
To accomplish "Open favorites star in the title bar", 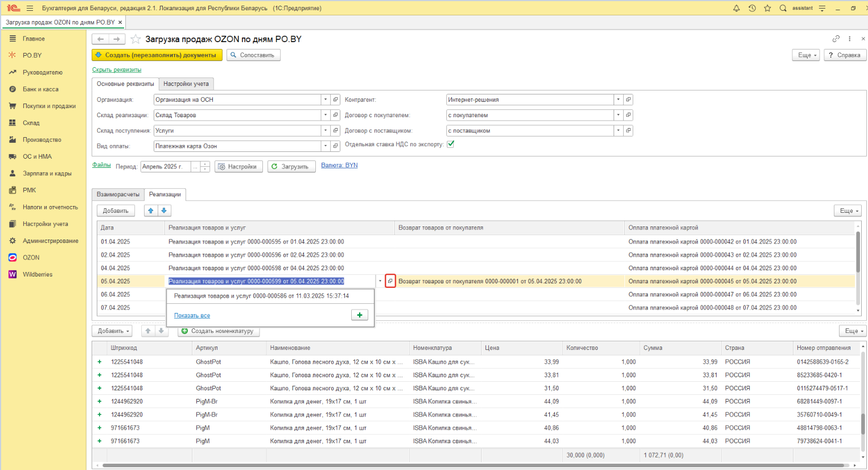I will (x=767, y=8).
